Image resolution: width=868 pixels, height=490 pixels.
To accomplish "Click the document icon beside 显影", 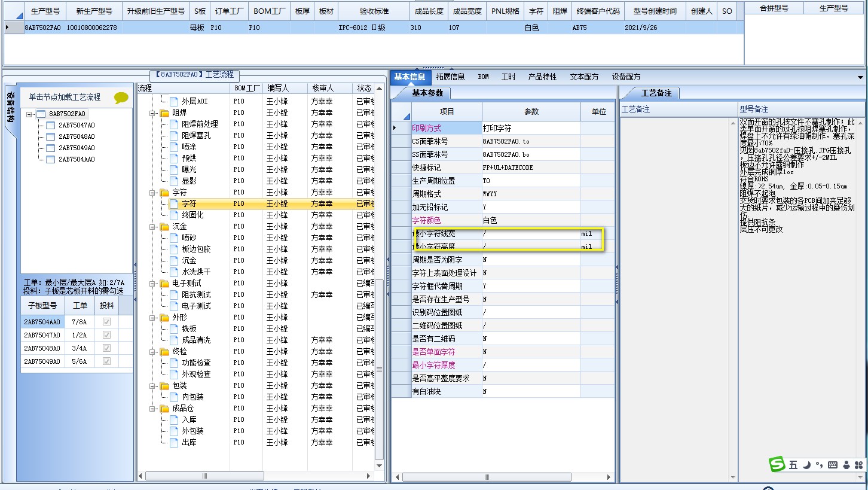I will tap(174, 181).
